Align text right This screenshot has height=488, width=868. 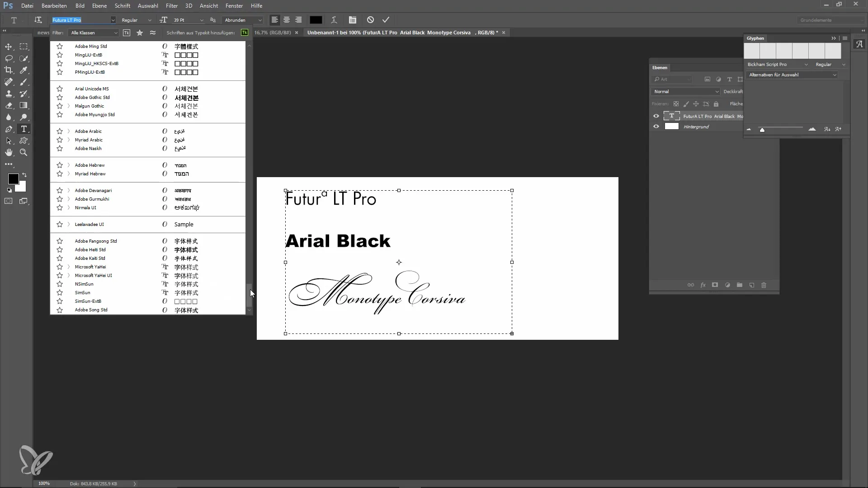pos(298,20)
